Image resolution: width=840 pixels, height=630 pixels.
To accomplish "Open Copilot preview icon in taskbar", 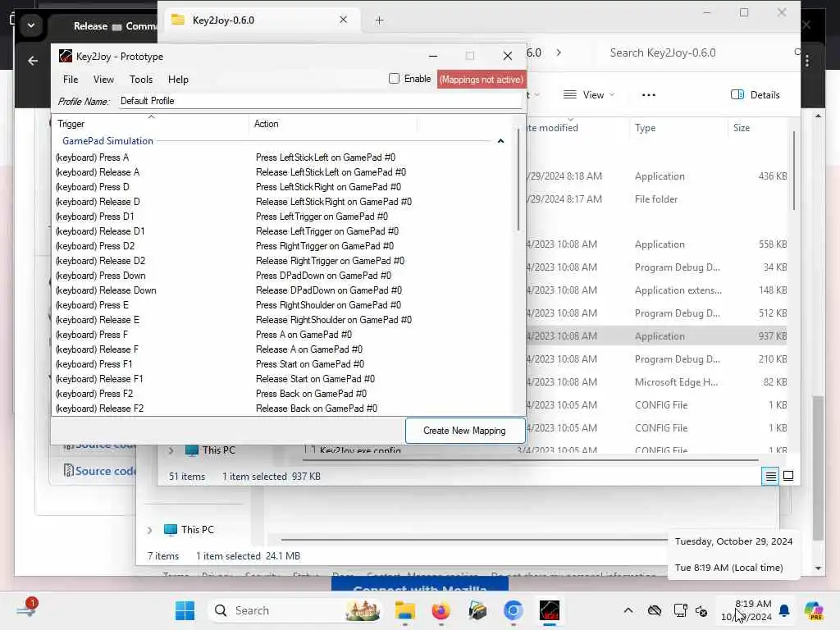I will click(x=814, y=610).
